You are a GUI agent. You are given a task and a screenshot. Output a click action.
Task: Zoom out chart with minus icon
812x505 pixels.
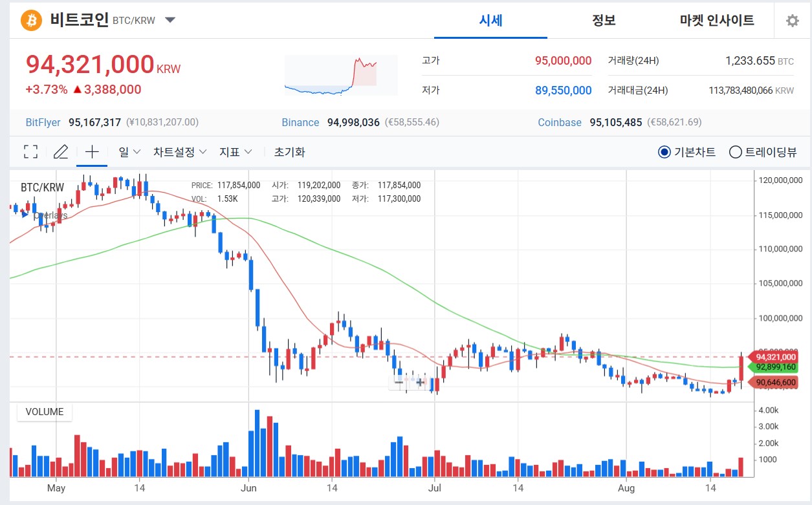[x=399, y=382]
